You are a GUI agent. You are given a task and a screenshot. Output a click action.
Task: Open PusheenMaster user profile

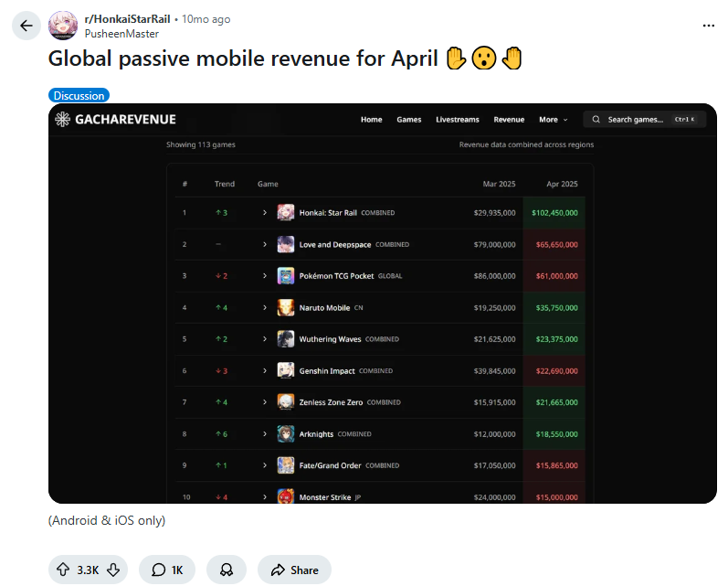click(121, 34)
